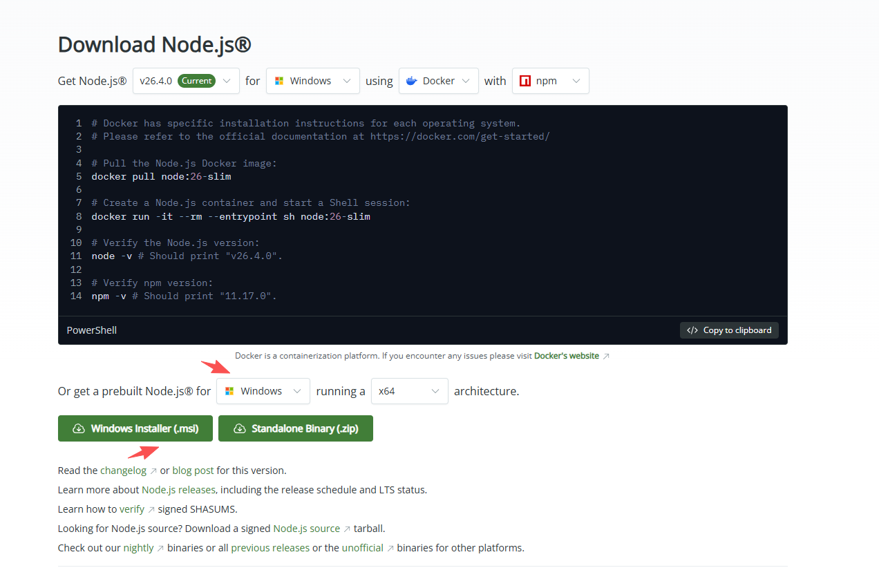Image resolution: width=879 pixels, height=588 pixels.
Task: Click the comment '# Pull the Node.js Docker image:'
Action: pos(184,163)
